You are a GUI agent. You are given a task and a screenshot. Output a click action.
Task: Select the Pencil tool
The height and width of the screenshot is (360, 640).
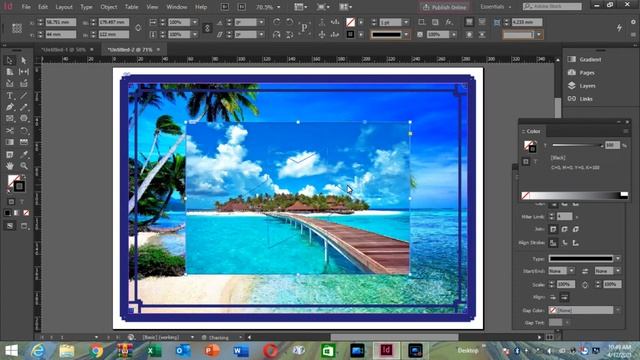coord(24,107)
